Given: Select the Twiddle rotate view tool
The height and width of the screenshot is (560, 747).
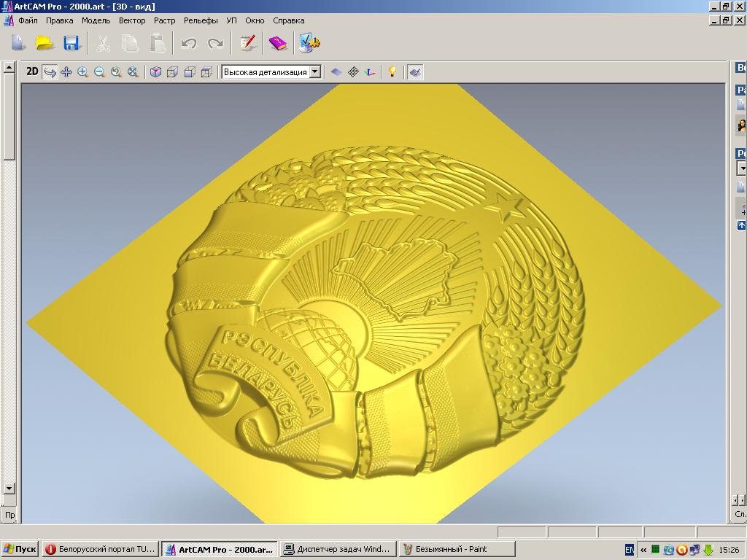Looking at the screenshot, I should point(50,72).
